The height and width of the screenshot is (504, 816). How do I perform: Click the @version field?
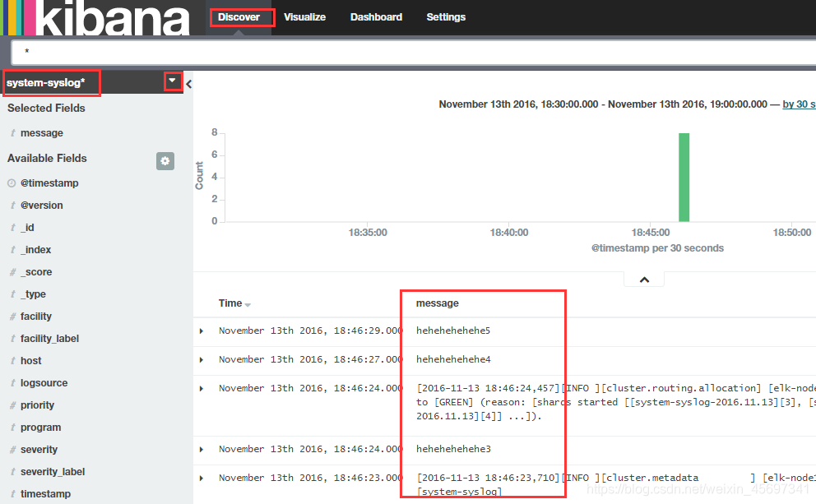pyautogui.click(x=42, y=206)
